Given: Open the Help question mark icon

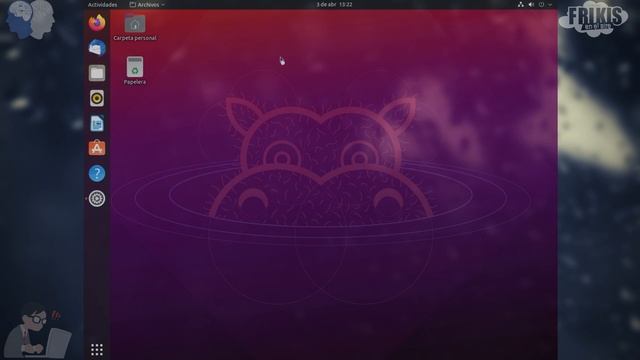Looking at the screenshot, I should [x=97, y=173].
